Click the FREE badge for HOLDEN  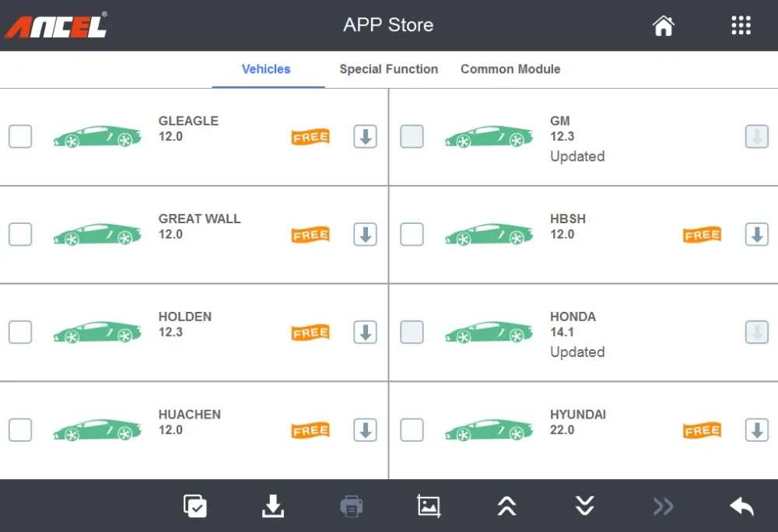(310, 333)
